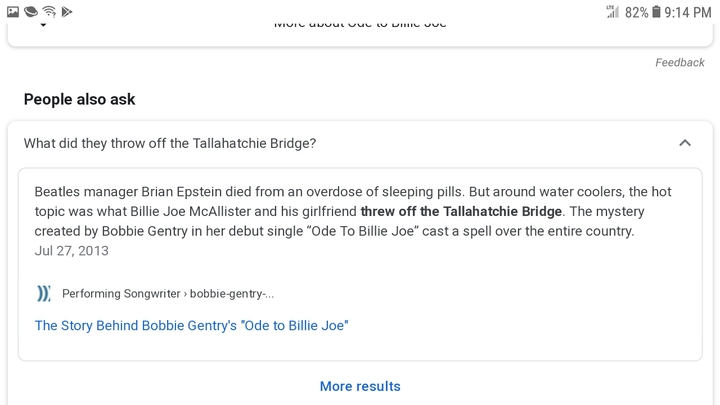Click the Performing Songwriter site logo
Viewport: 720px width, 405px height.
(x=43, y=293)
